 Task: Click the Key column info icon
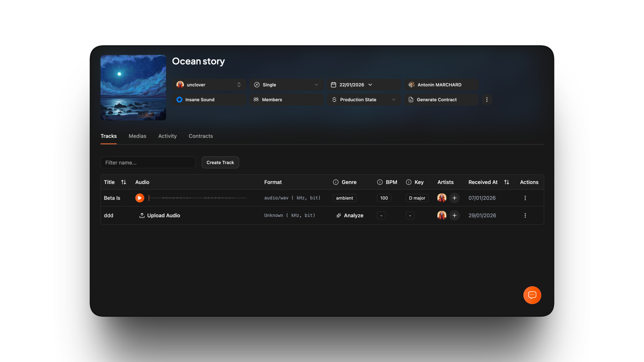coord(409,182)
